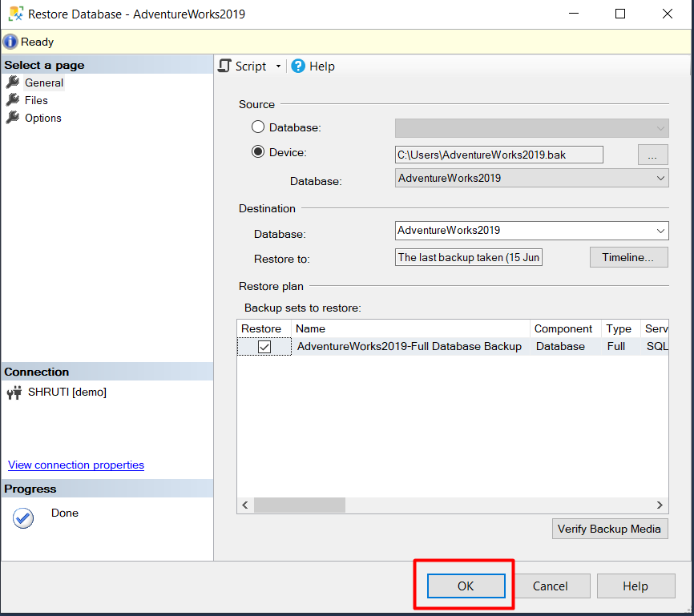Click the Ready information icon
Screen dimensions: 694x616
pos(10,42)
